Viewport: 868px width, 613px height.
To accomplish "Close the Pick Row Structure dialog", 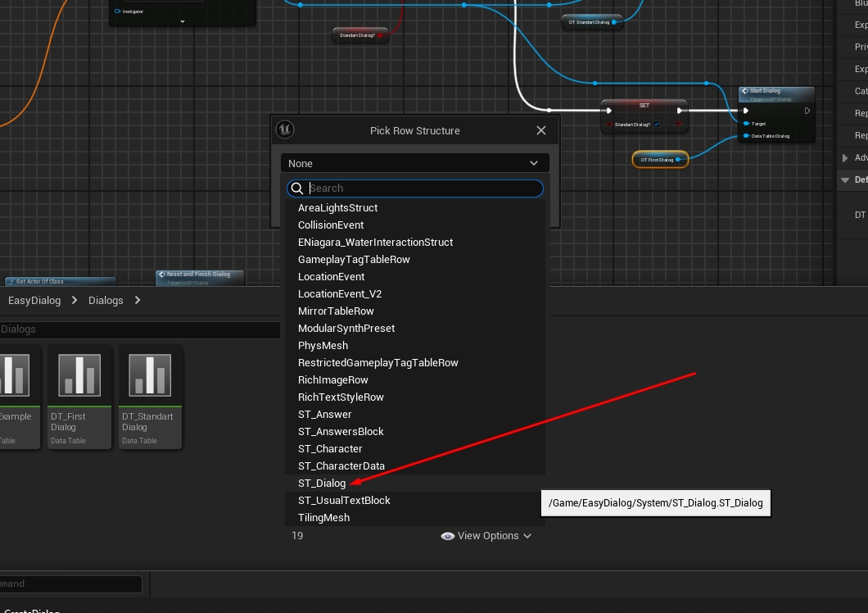I will 540,130.
